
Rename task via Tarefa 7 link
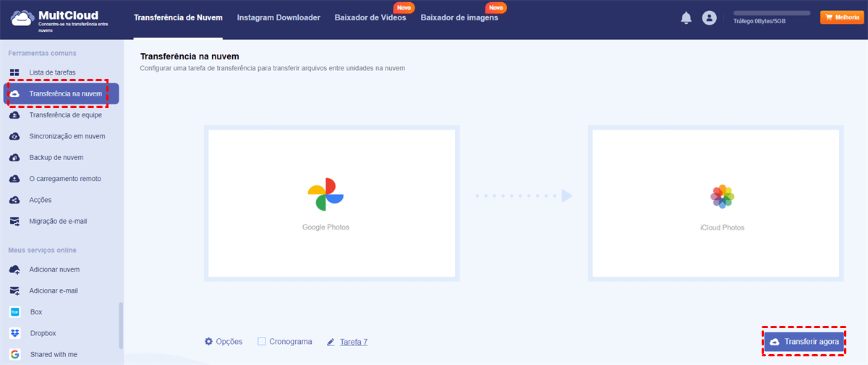click(354, 342)
